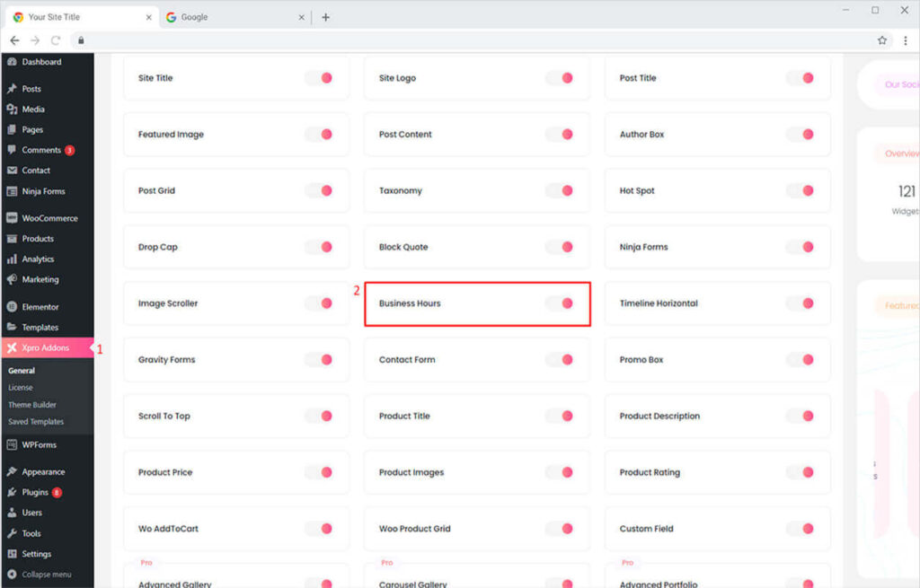Toggle the Business Hours widget switch
The height and width of the screenshot is (588, 920).
(561, 303)
